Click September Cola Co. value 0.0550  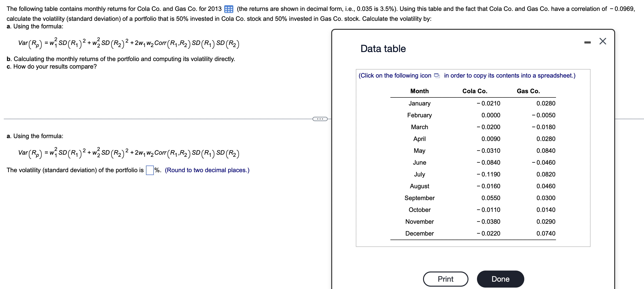[490, 198]
